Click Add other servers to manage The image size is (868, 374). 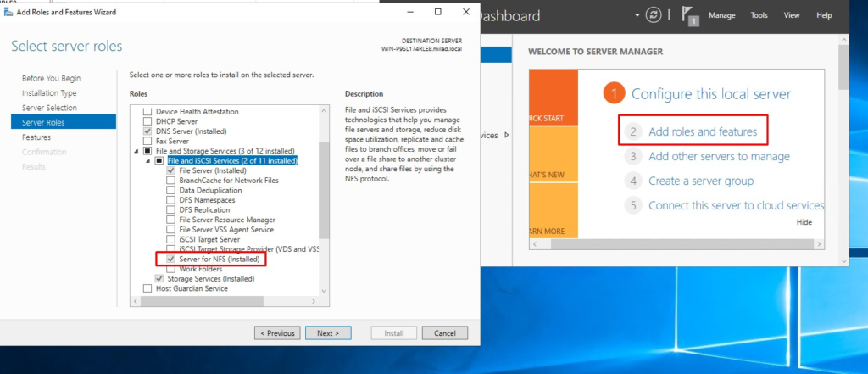(719, 156)
